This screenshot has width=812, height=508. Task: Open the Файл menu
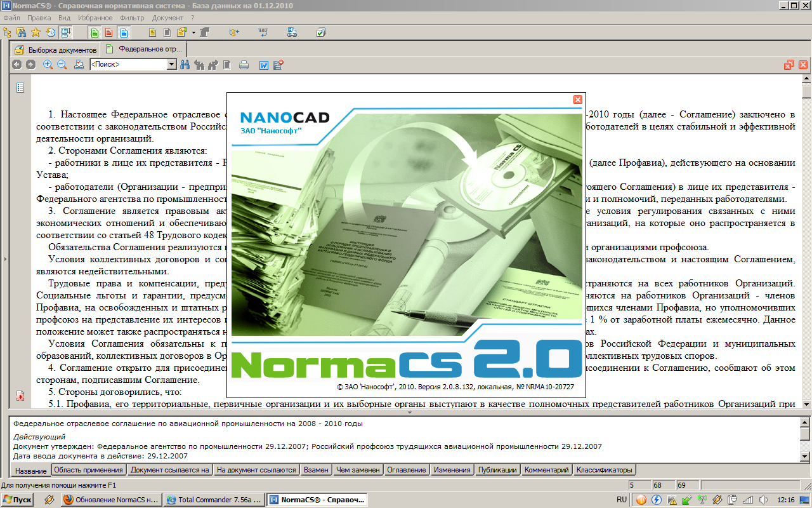coord(12,18)
